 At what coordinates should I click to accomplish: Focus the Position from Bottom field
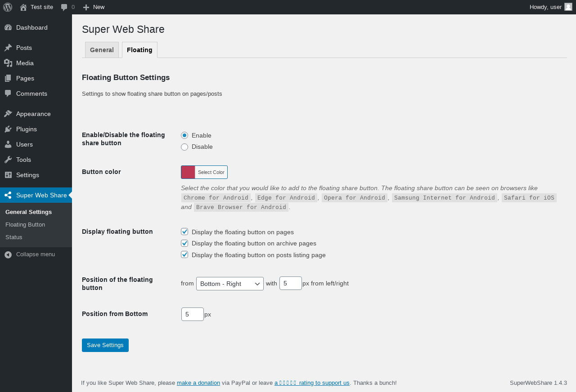pos(193,314)
